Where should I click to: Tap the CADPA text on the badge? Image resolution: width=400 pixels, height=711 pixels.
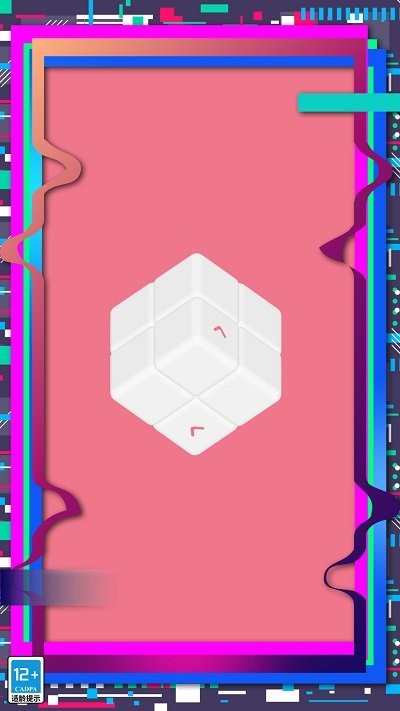tap(26, 688)
